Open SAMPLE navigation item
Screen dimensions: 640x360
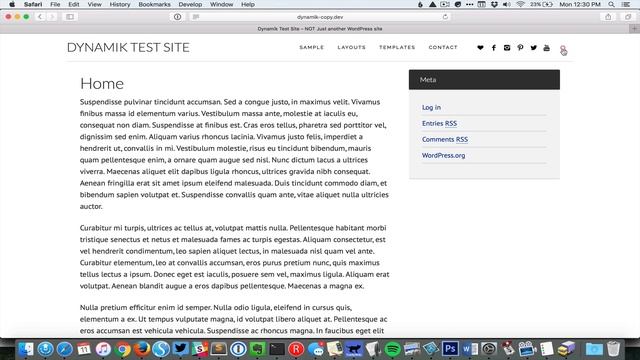[311, 47]
